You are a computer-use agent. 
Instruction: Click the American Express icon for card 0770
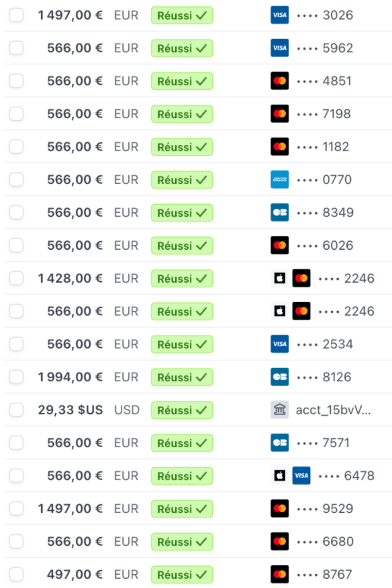[x=279, y=180]
